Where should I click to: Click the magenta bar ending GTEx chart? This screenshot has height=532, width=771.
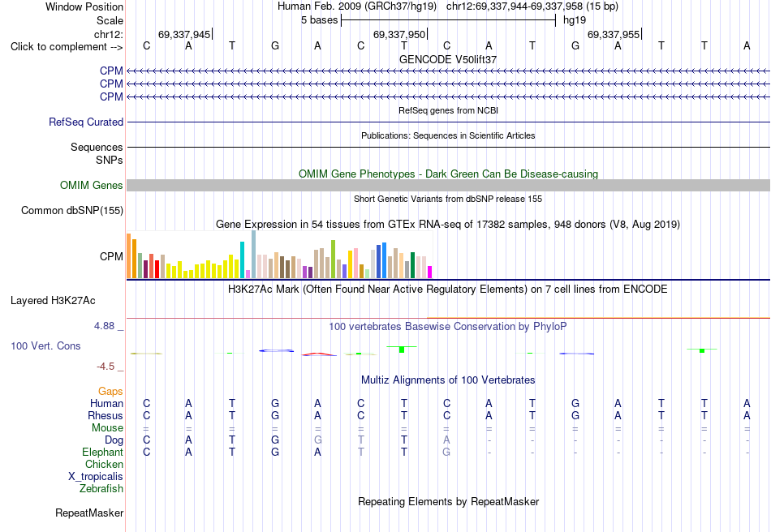430,272
